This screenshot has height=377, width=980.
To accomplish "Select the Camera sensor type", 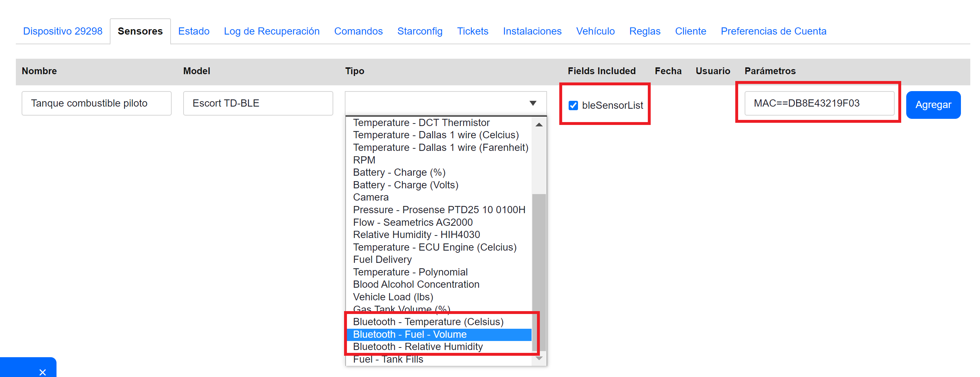I will (371, 197).
